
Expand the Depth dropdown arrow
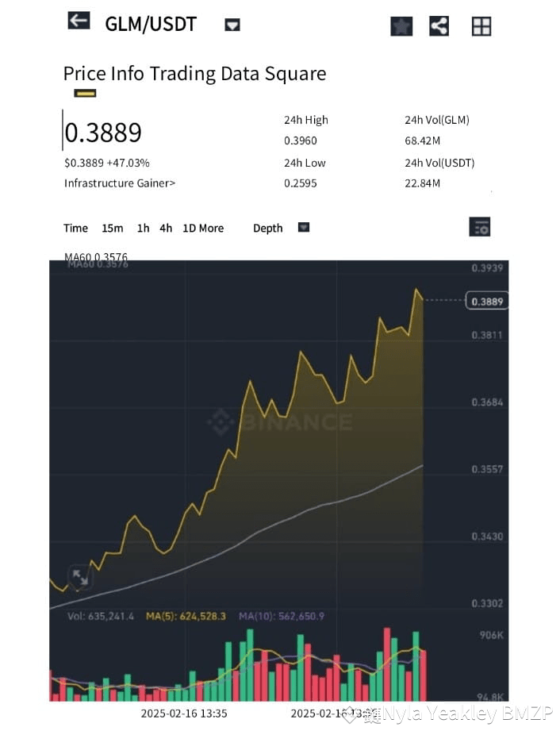coord(303,226)
